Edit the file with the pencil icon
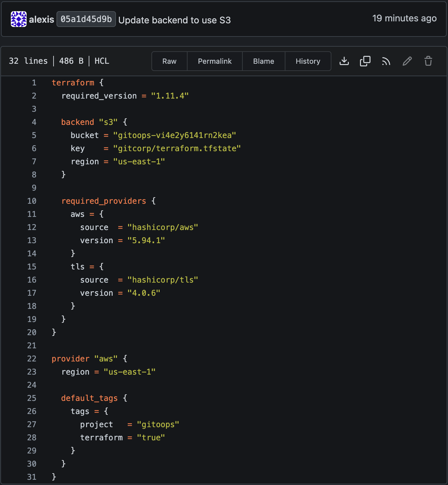Screen dimensions: 448x485 407,61
